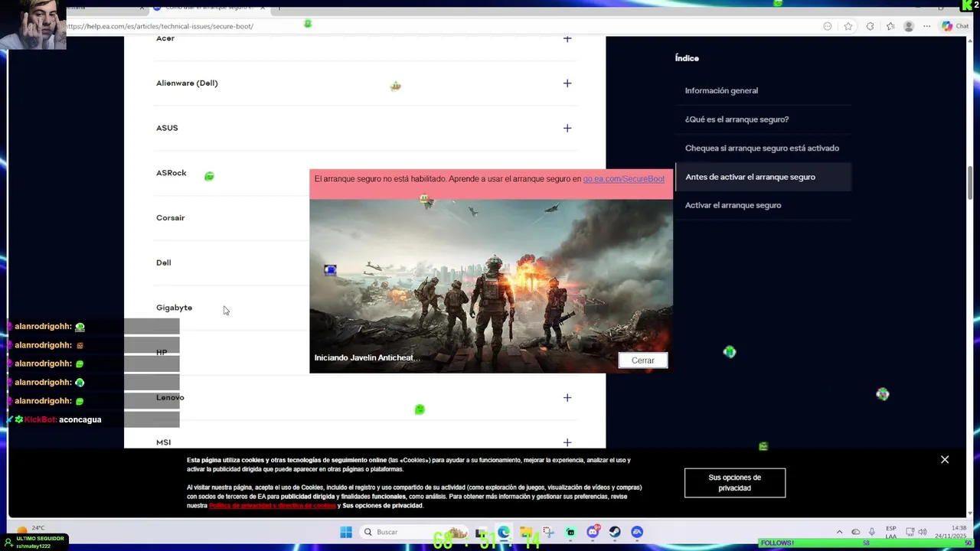Open the network tray icon
Viewport: 980px width, 551px height.
click(910, 532)
